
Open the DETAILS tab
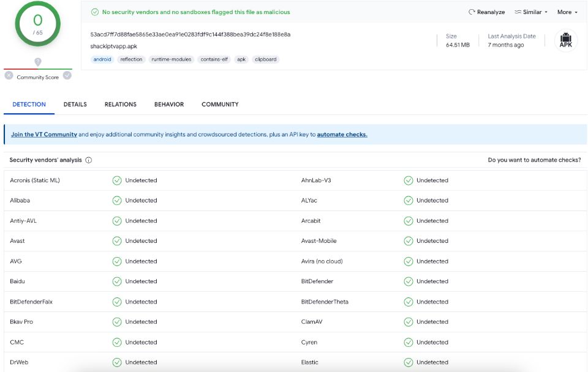75,104
